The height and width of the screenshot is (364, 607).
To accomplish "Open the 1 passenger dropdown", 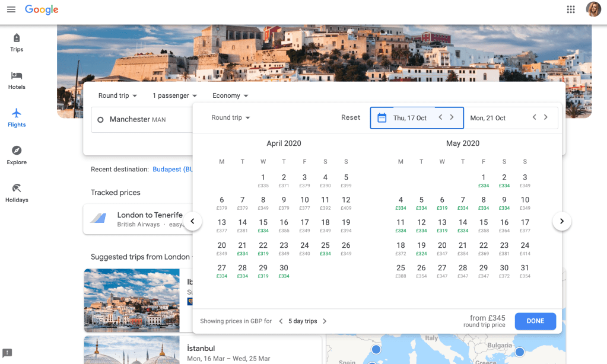I will click(x=174, y=95).
